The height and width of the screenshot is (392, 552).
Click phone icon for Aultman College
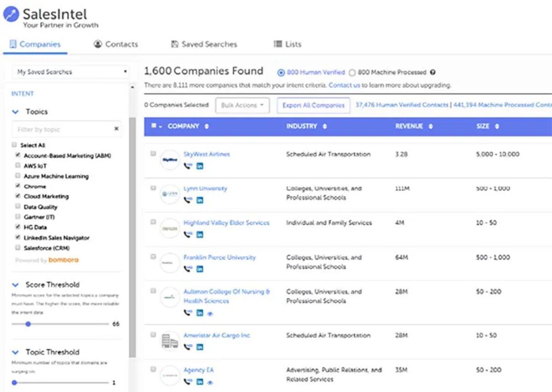[188, 313]
